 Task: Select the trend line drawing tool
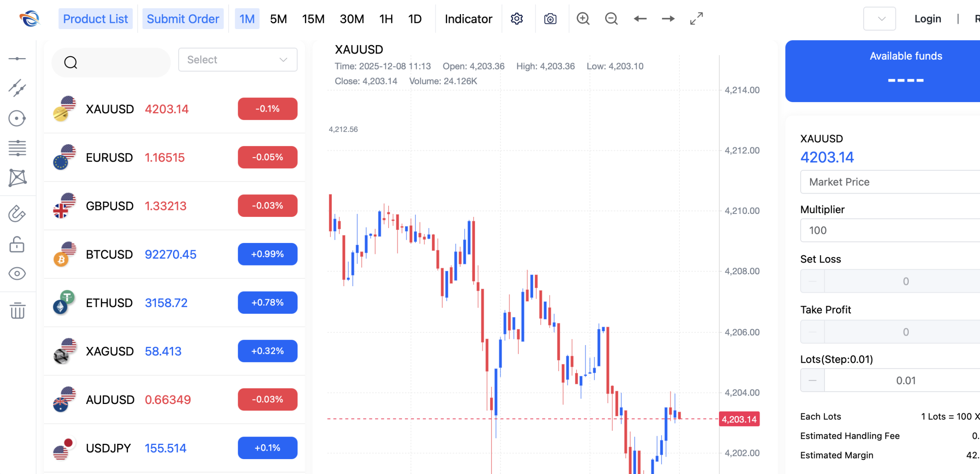pyautogui.click(x=18, y=88)
